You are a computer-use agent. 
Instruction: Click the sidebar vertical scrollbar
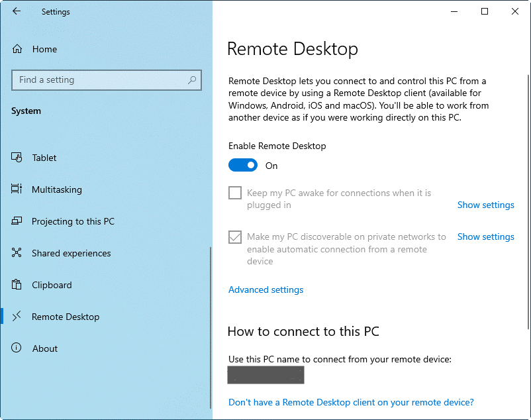[x=211, y=298]
